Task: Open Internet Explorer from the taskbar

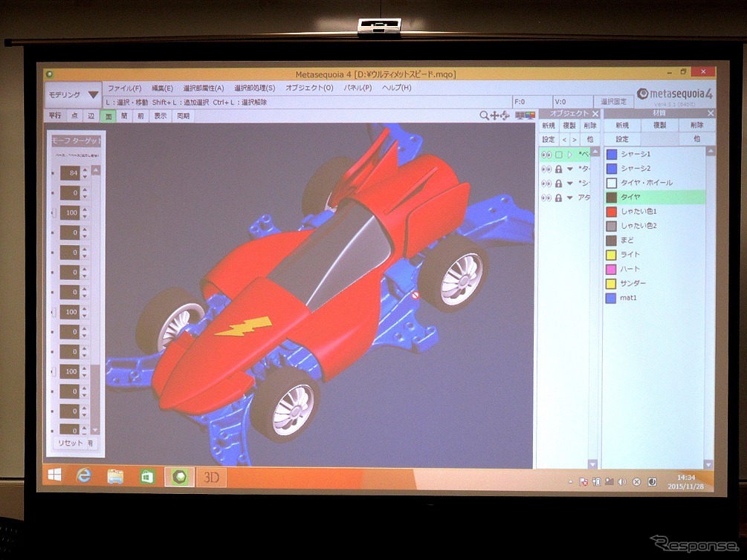Action: coord(84,475)
